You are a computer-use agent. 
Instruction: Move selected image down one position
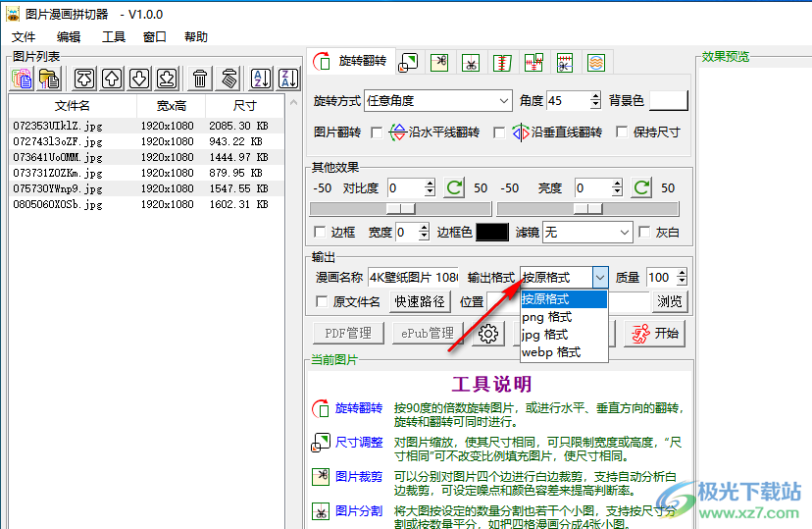coord(139,79)
